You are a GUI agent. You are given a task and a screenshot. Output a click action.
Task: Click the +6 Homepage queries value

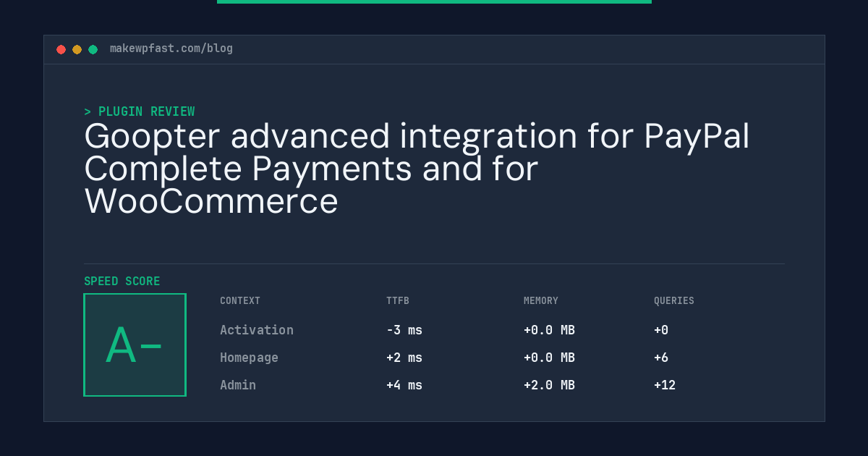pyautogui.click(x=661, y=358)
